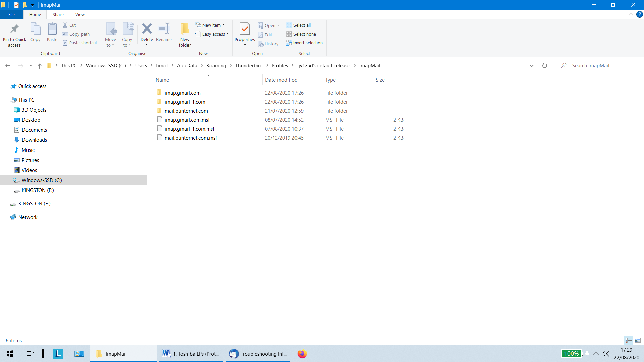
Task: Click the Paste clipboard icon
Action: [52, 29]
